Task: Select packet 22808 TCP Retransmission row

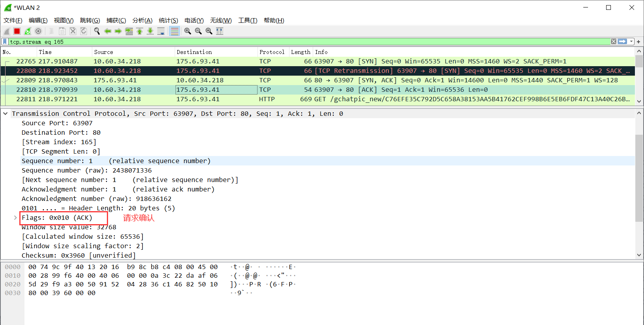Action: pos(318,71)
